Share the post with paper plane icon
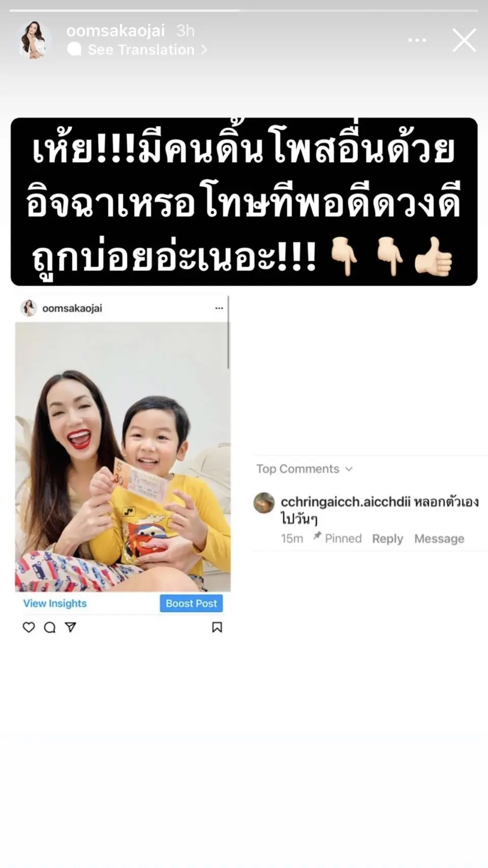The width and height of the screenshot is (488, 868). 71,627
